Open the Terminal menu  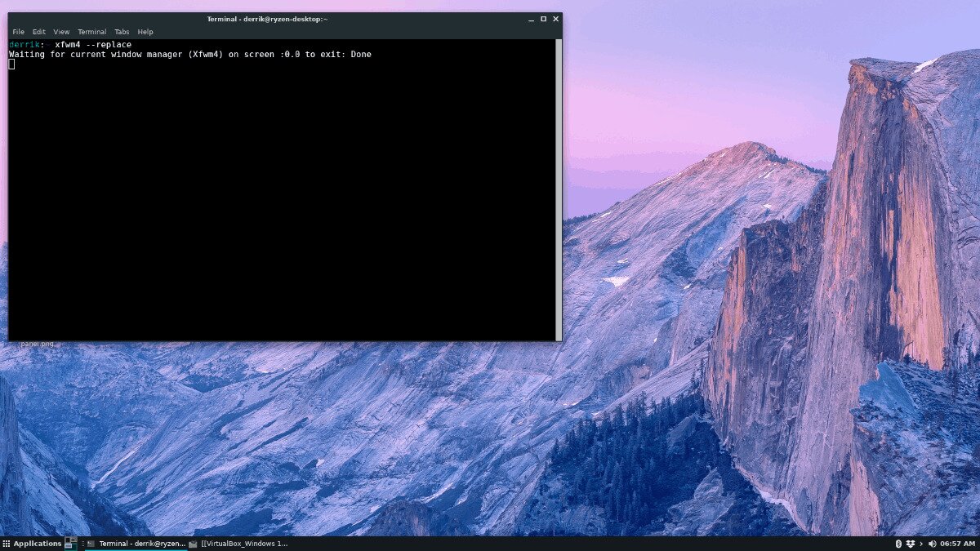click(91, 32)
